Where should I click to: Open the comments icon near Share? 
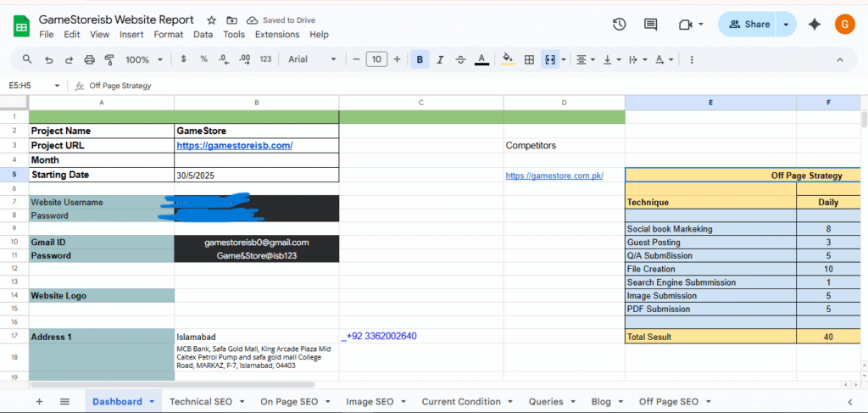click(x=650, y=24)
